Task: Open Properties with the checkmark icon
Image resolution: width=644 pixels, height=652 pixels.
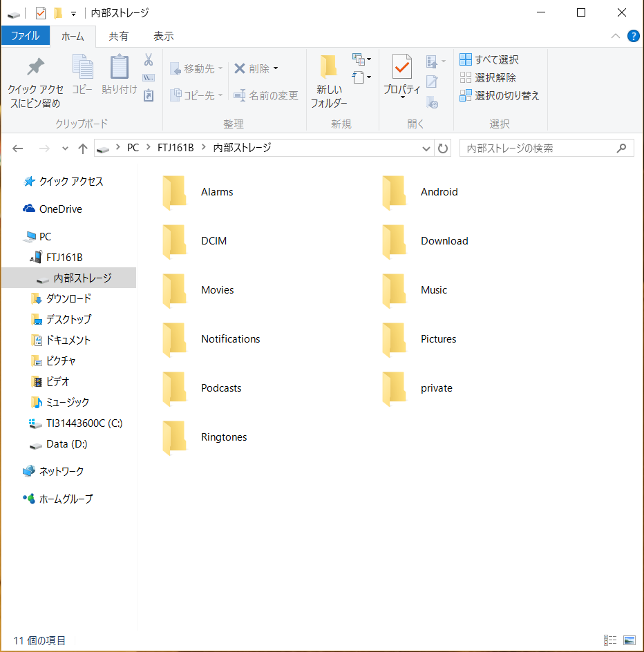Action: pos(401,68)
